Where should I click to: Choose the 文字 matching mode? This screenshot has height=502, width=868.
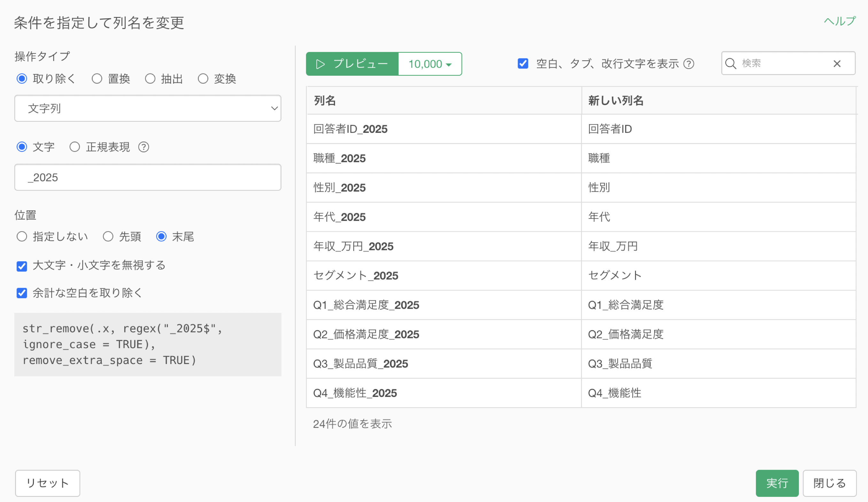click(x=22, y=147)
